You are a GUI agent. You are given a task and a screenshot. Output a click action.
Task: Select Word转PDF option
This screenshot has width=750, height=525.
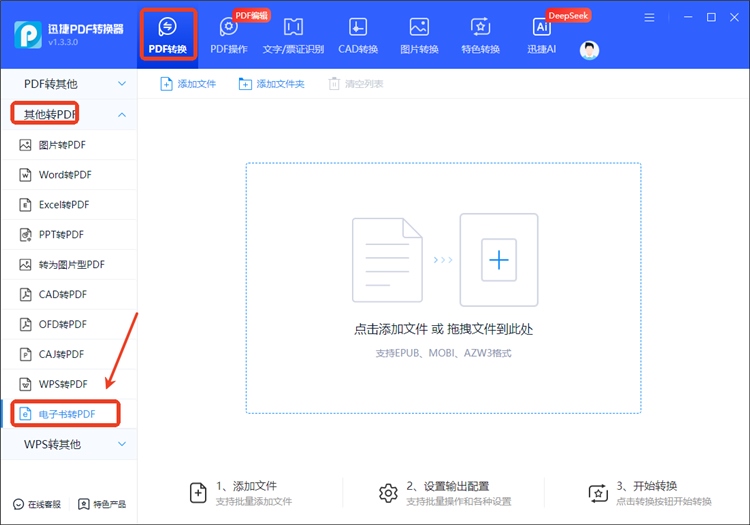[69, 175]
